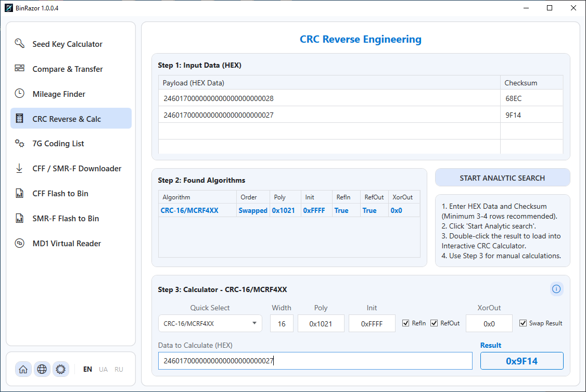Start the analytic search
Screen dimensions: 586x392
click(502, 178)
